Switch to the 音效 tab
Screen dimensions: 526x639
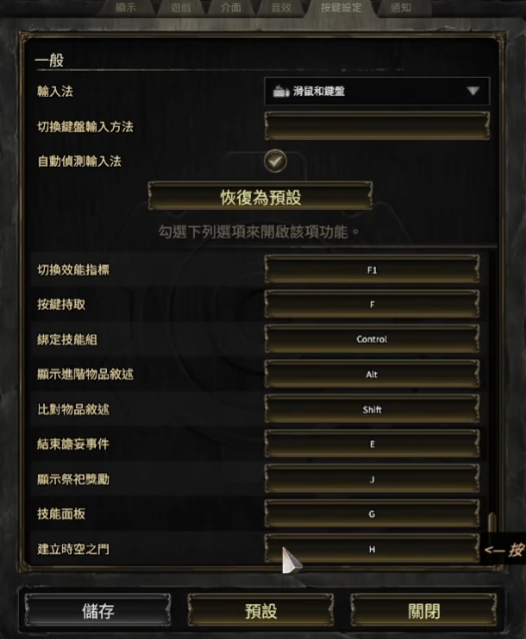(x=281, y=8)
